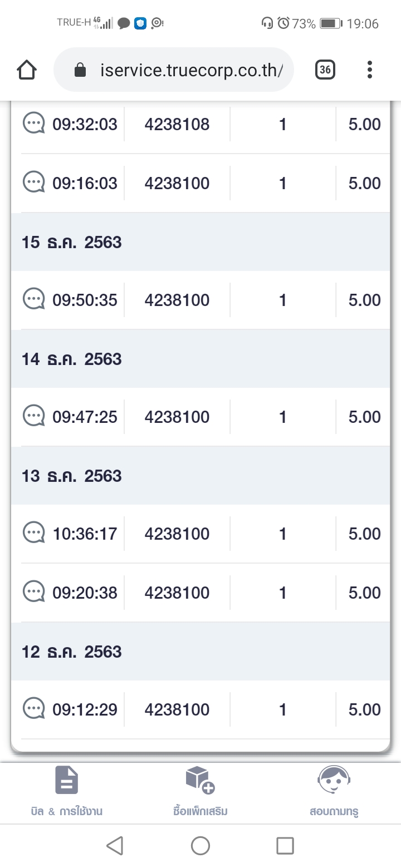Screen dimensions: 401x868
Task: Tap the SMS icon beside 10:36:17
Action: [33, 532]
